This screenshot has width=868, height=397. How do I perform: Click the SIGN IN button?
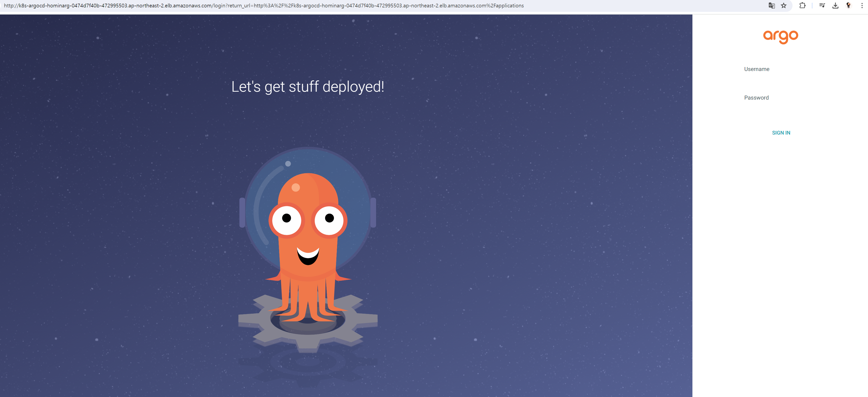(x=781, y=133)
